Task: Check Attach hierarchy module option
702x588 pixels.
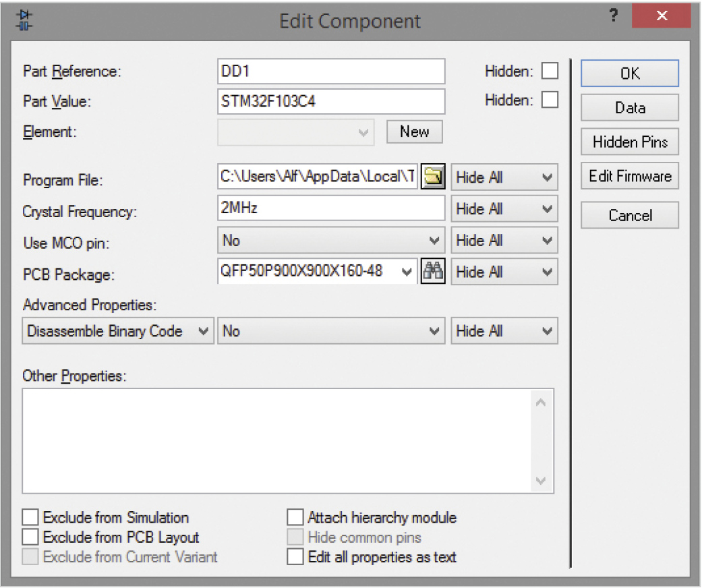Action: click(x=295, y=517)
